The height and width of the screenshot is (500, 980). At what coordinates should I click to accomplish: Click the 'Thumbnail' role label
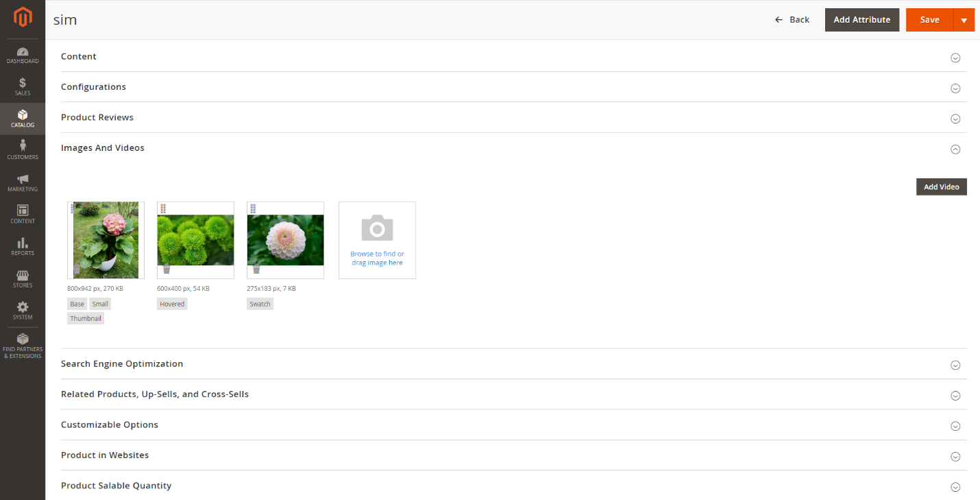[x=86, y=318]
